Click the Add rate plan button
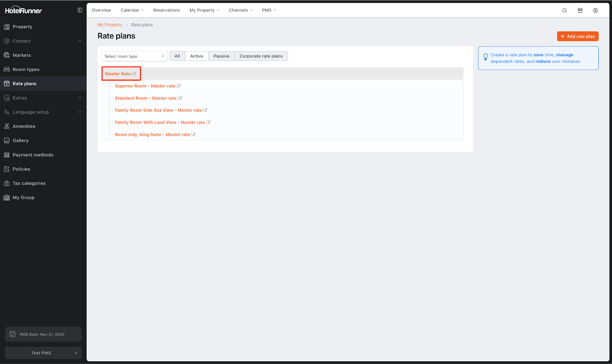The width and height of the screenshot is (612, 364). tap(578, 36)
